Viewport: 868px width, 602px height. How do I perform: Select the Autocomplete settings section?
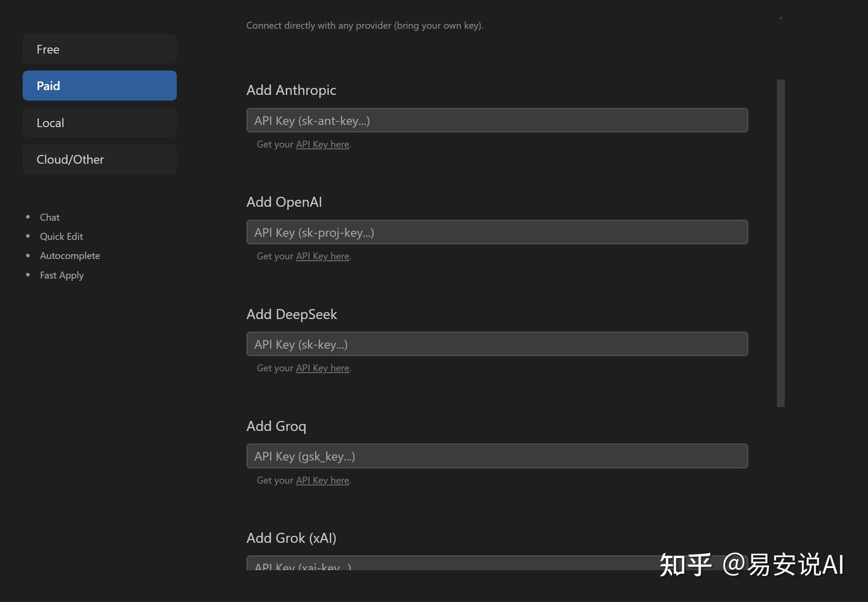tap(70, 256)
